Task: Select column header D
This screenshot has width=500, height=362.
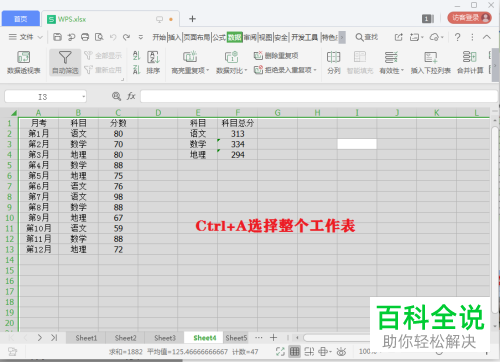Action: point(158,113)
